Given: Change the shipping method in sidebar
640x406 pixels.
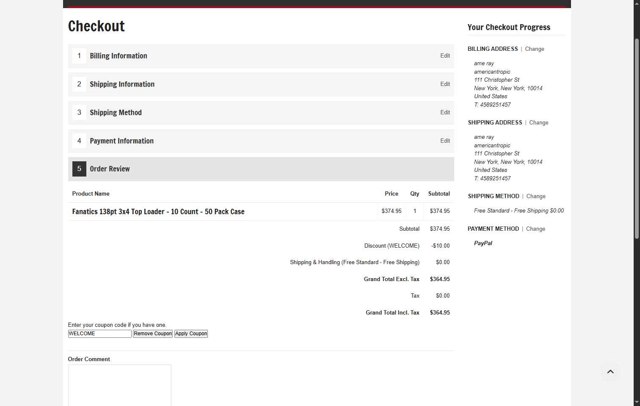Looking at the screenshot, I should pyautogui.click(x=536, y=196).
